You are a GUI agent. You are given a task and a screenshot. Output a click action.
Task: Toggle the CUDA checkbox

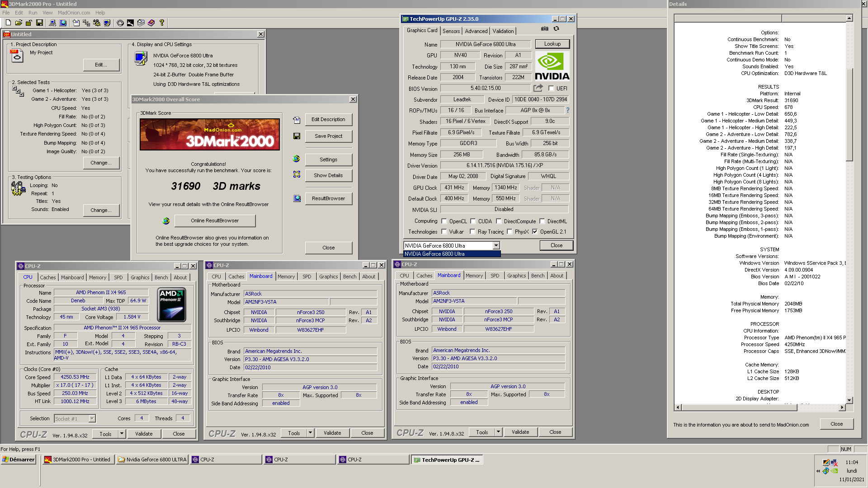(473, 221)
